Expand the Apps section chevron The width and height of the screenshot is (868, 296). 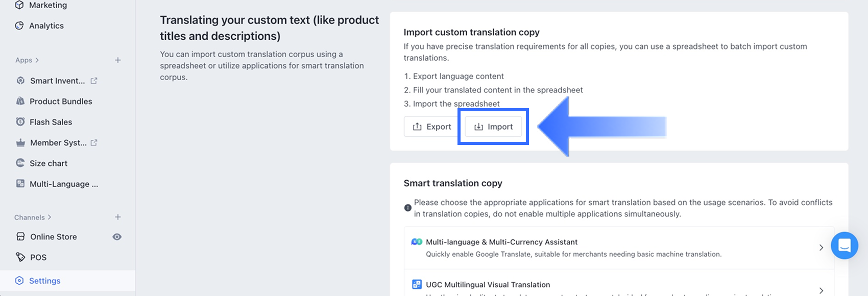point(37,60)
